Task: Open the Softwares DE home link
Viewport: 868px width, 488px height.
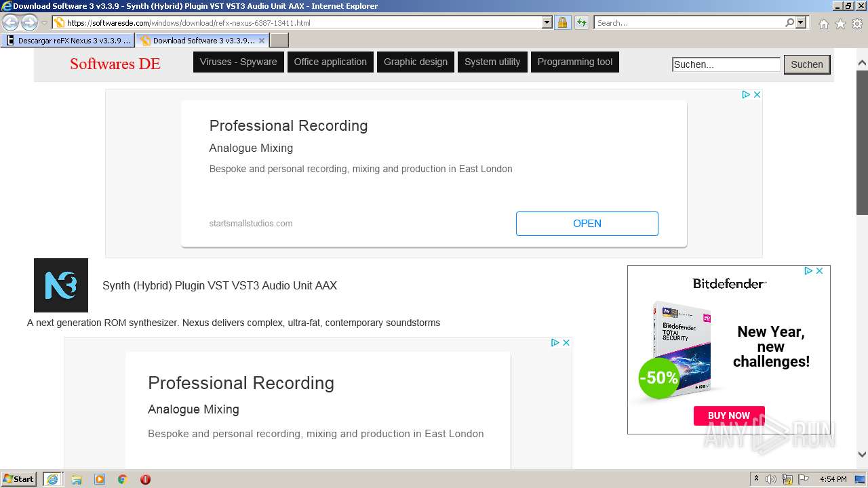Action: pyautogui.click(x=115, y=64)
